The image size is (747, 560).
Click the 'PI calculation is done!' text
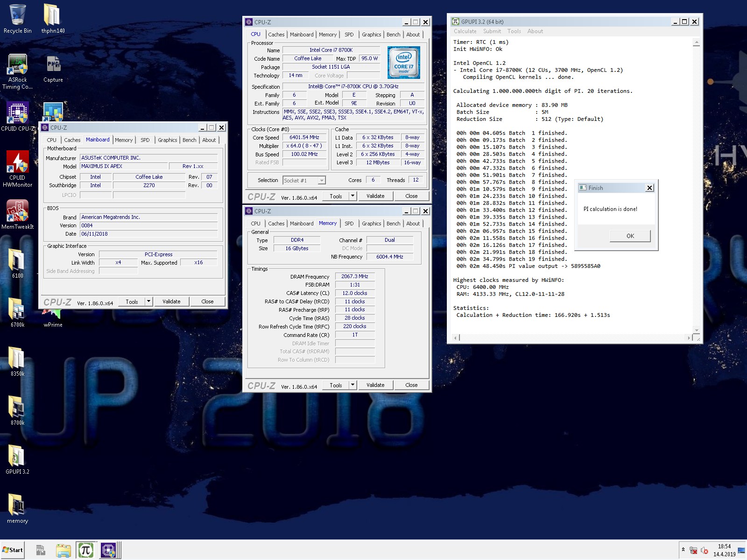click(x=610, y=209)
